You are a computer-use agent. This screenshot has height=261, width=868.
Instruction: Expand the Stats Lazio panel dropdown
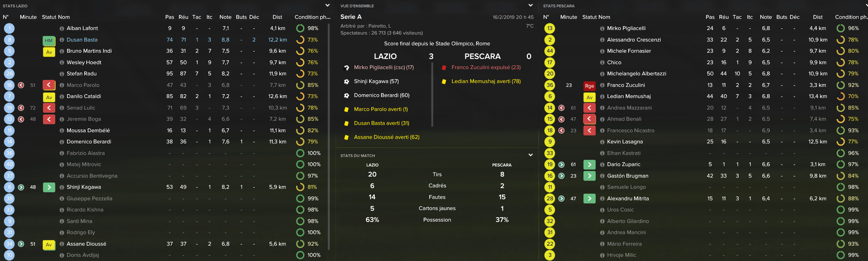point(328,6)
